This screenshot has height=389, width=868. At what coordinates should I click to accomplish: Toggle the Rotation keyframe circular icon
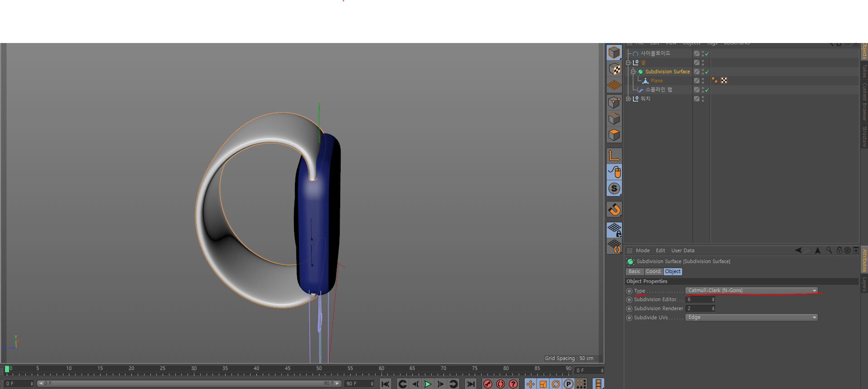click(556, 384)
